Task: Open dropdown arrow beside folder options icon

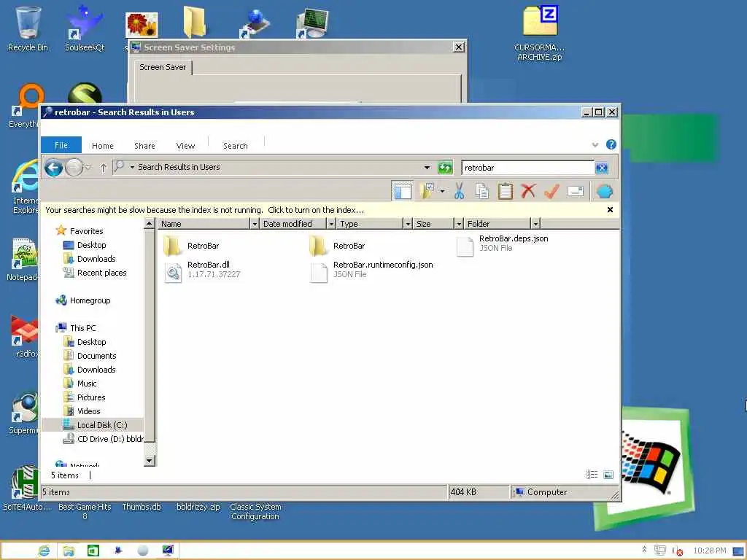Action: click(x=442, y=192)
